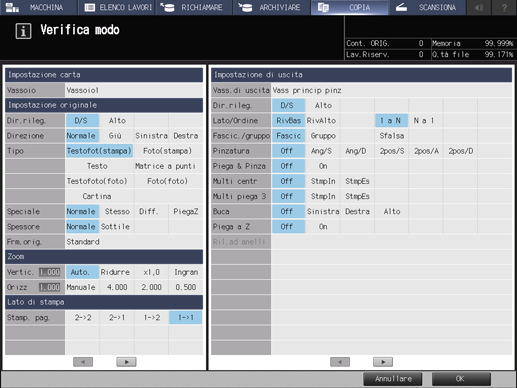517x388 pixels.
Task: Choose Destra for Direzione
Action: tap(186, 136)
